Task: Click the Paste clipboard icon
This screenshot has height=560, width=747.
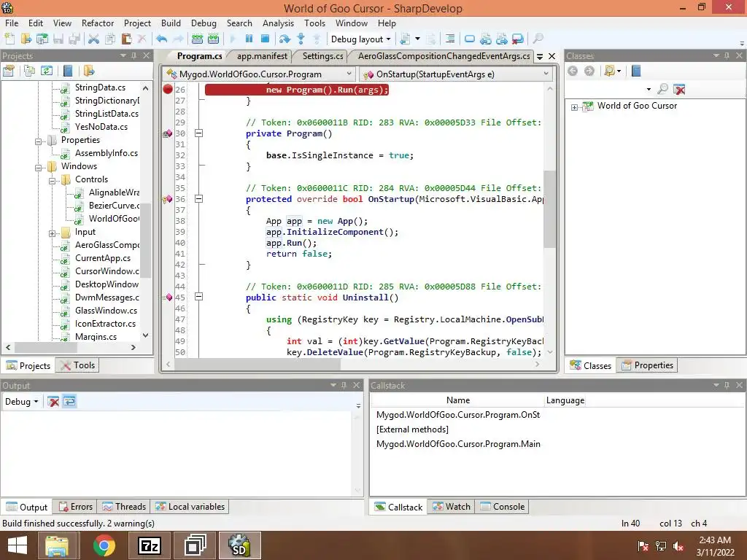Action: point(126,39)
